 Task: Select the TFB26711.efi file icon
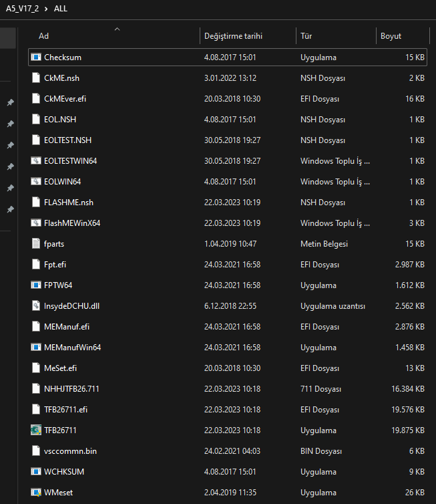36,410
